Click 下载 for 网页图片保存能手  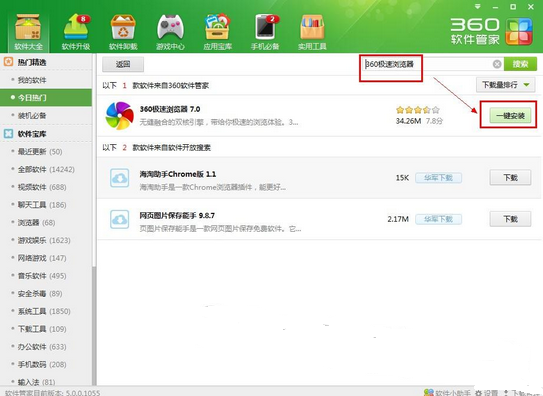tap(510, 219)
